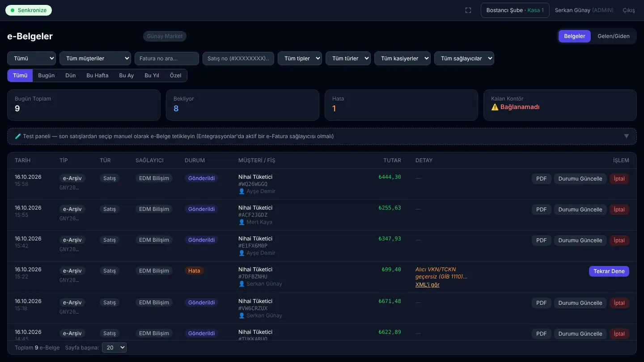Viewport: 644px width, 362px height.
Task: Select the Tümü date range tab
Action: click(20, 76)
